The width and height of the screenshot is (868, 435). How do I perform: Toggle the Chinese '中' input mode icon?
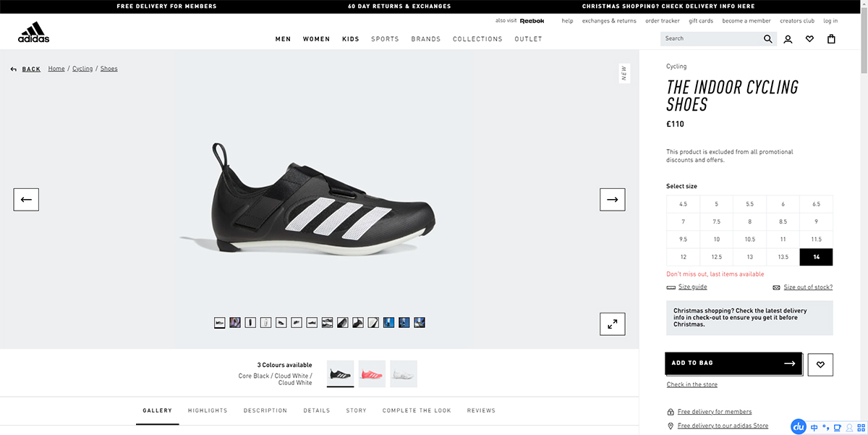point(814,428)
